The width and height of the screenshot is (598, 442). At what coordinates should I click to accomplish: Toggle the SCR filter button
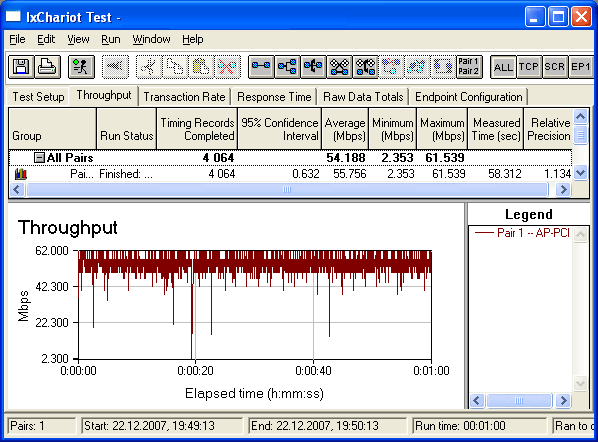tap(555, 67)
